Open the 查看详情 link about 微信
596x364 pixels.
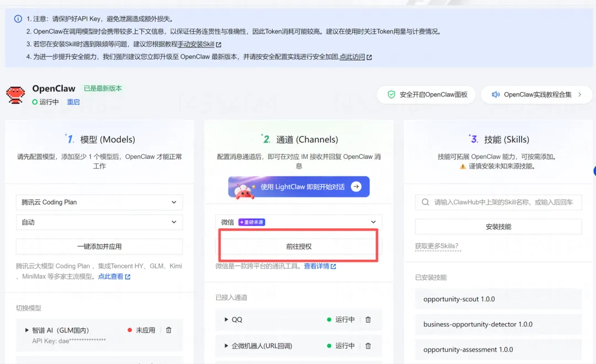(x=316, y=266)
